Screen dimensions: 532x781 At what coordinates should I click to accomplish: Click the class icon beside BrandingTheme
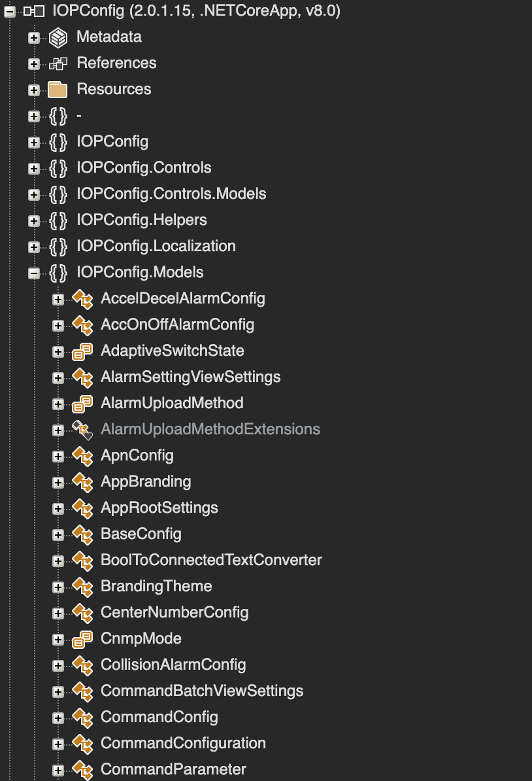coord(82,587)
